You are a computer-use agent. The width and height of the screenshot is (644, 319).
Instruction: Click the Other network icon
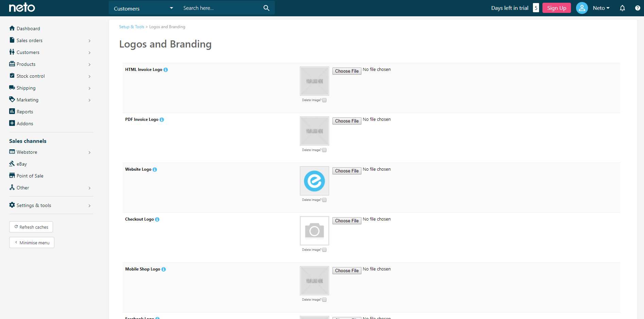[x=12, y=187]
